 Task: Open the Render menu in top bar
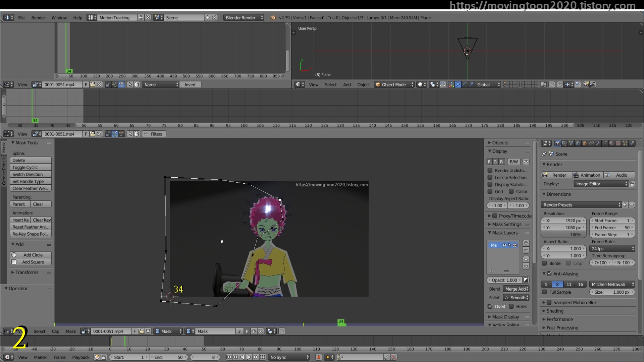click(x=38, y=18)
